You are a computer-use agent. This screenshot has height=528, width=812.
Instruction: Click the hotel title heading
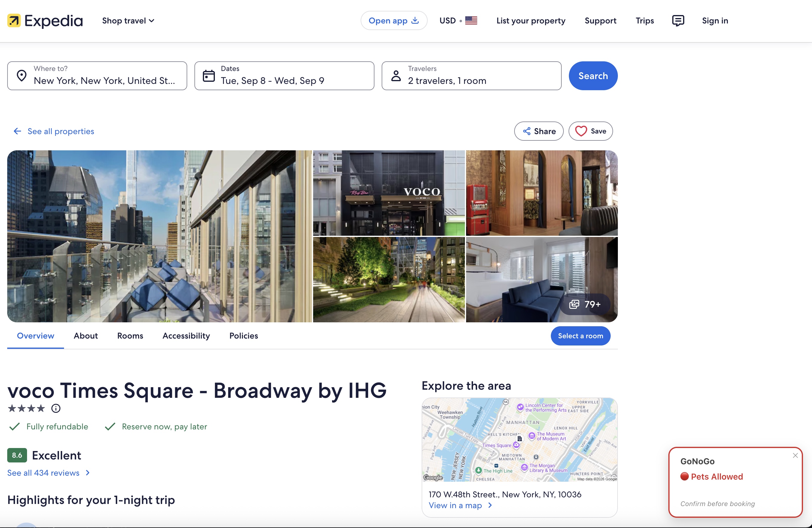pyautogui.click(x=197, y=391)
